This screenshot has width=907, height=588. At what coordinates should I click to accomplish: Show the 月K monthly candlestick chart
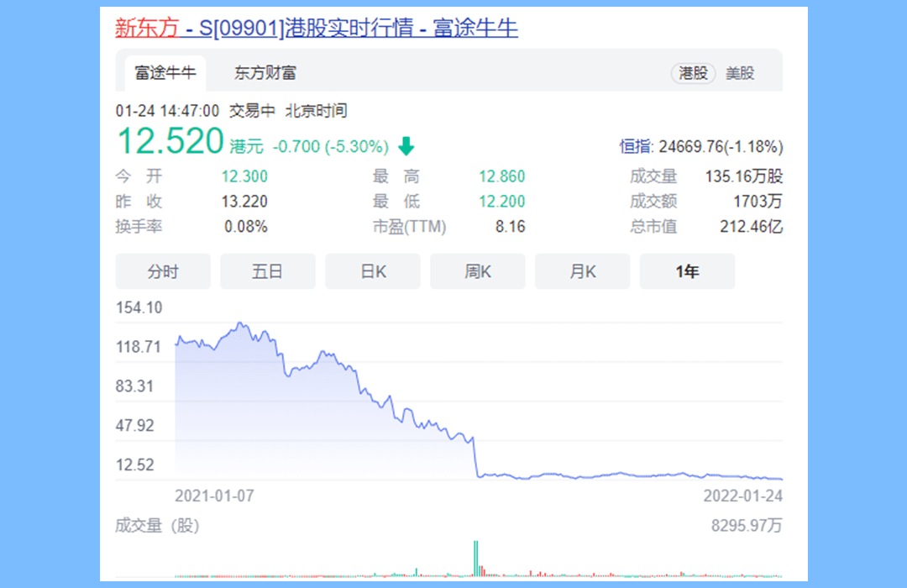point(583,270)
